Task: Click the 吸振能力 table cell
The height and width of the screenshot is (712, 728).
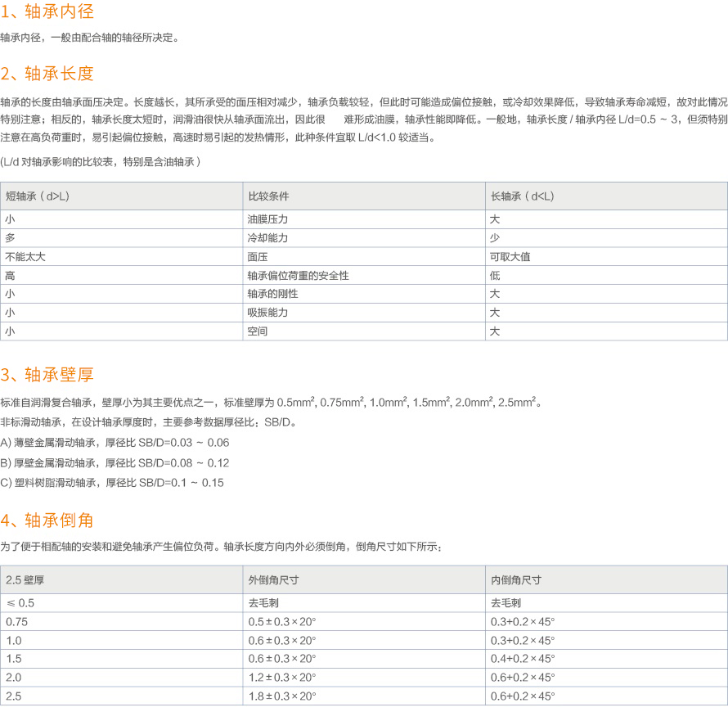Action: pos(364,313)
